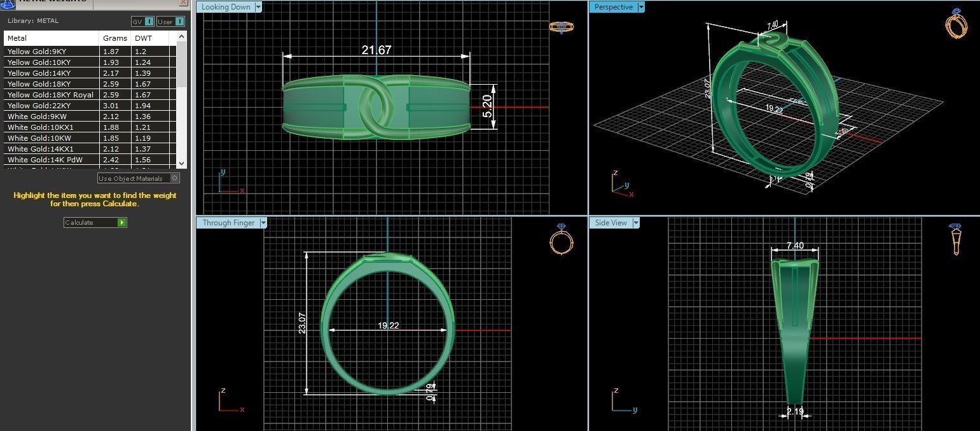Click the metal list scrollbar thumb
Viewport: 980px width, 431px height.
[x=182, y=65]
